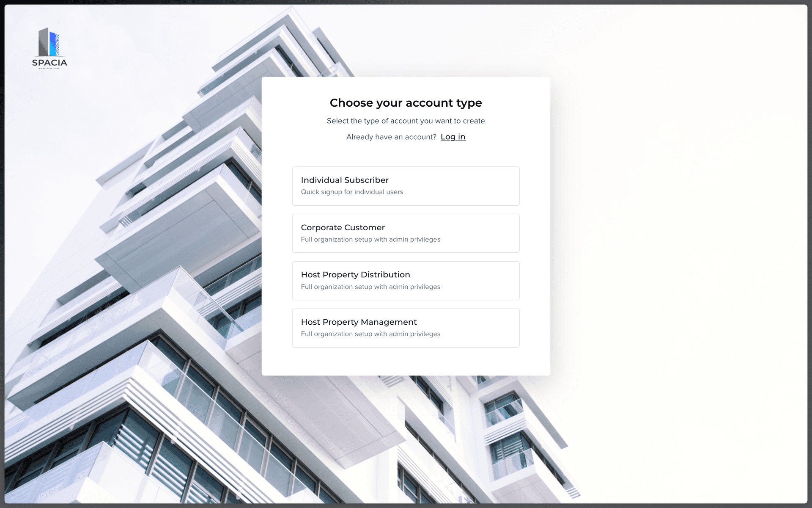Click the Host Property Distribution heading text

point(355,275)
